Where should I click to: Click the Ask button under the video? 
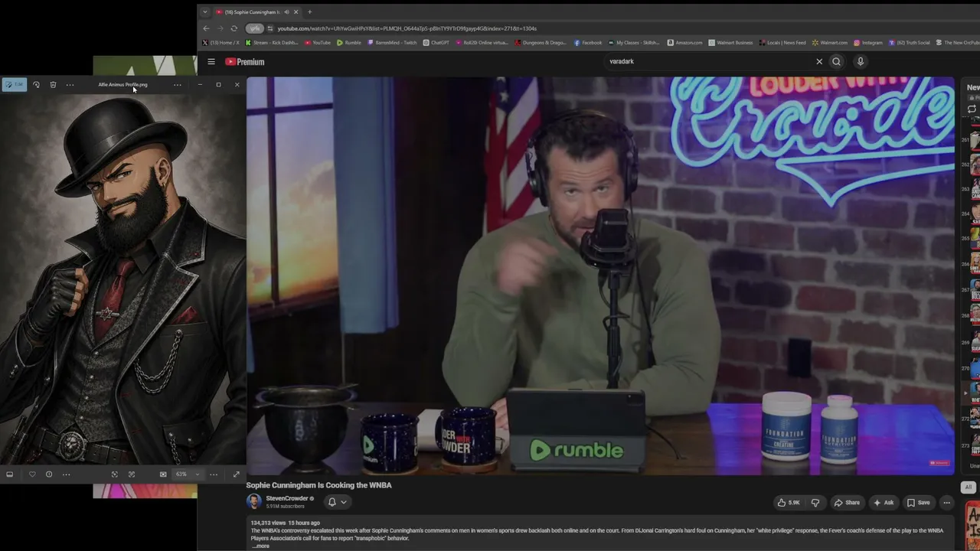pyautogui.click(x=884, y=503)
